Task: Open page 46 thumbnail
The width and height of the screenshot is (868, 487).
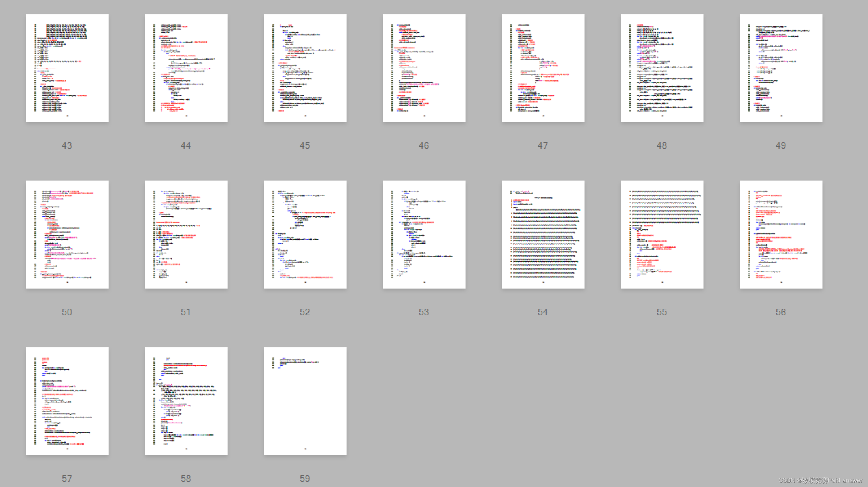Action: coord(424,68)
